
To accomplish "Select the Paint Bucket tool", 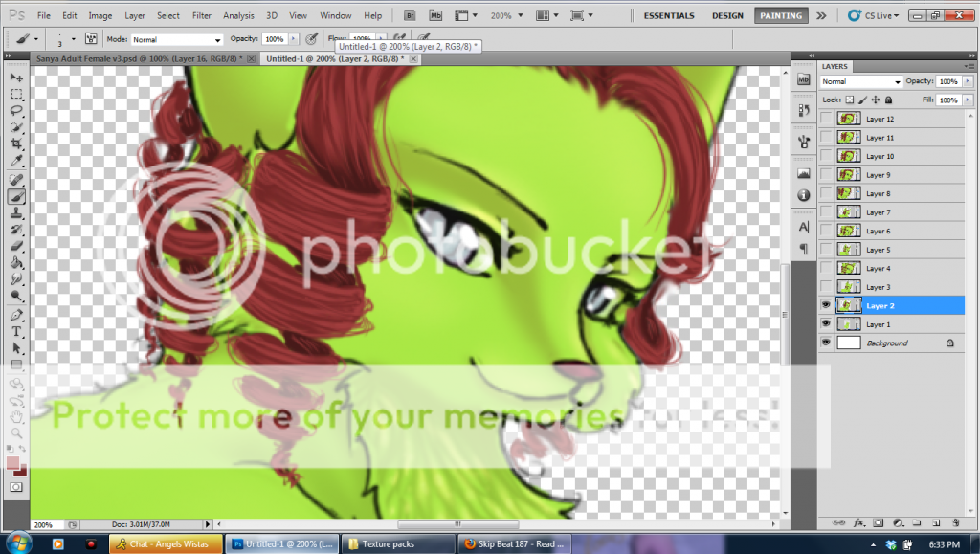I will (x=16, y=262).
